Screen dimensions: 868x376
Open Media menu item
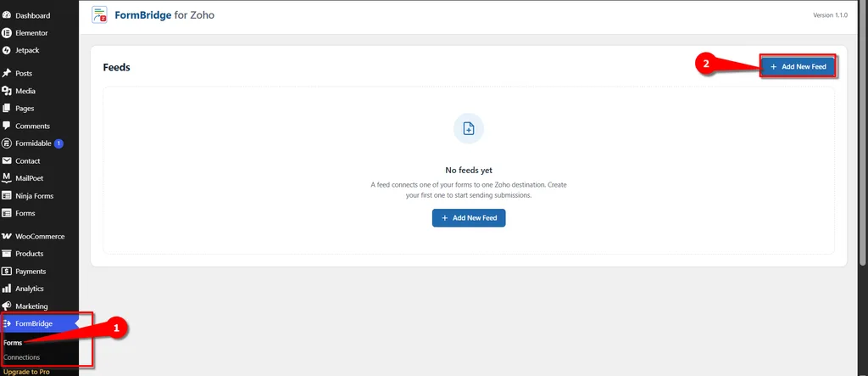click(25, 91)
